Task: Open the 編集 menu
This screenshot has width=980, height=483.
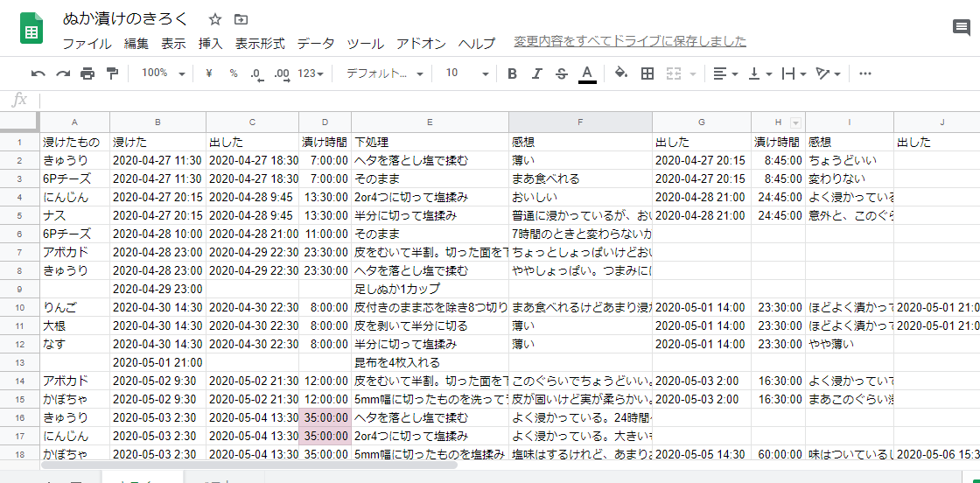Action: point(136,44)
